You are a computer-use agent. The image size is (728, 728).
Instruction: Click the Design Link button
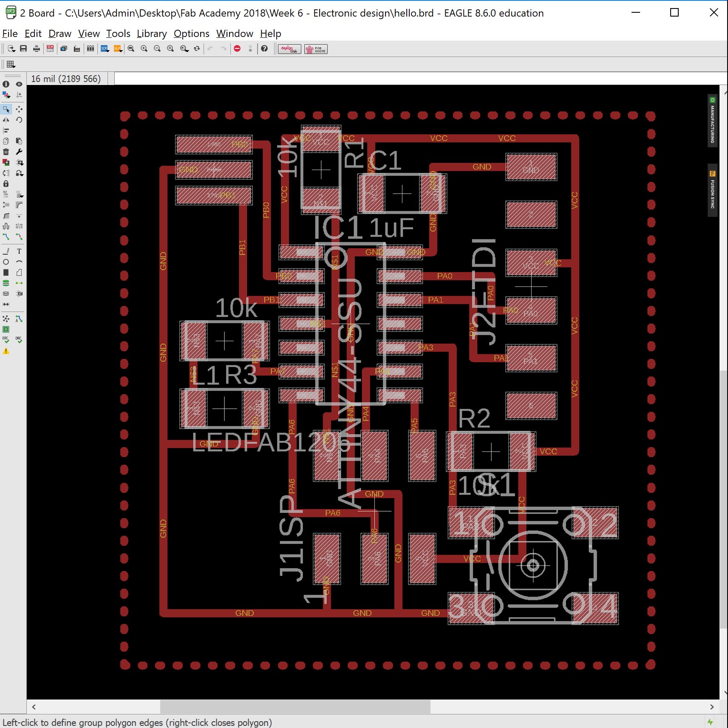(289, 49)
